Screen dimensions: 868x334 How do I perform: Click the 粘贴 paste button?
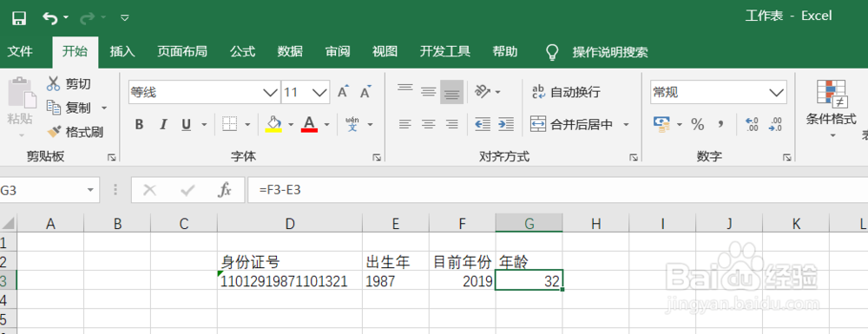point(20,100)
